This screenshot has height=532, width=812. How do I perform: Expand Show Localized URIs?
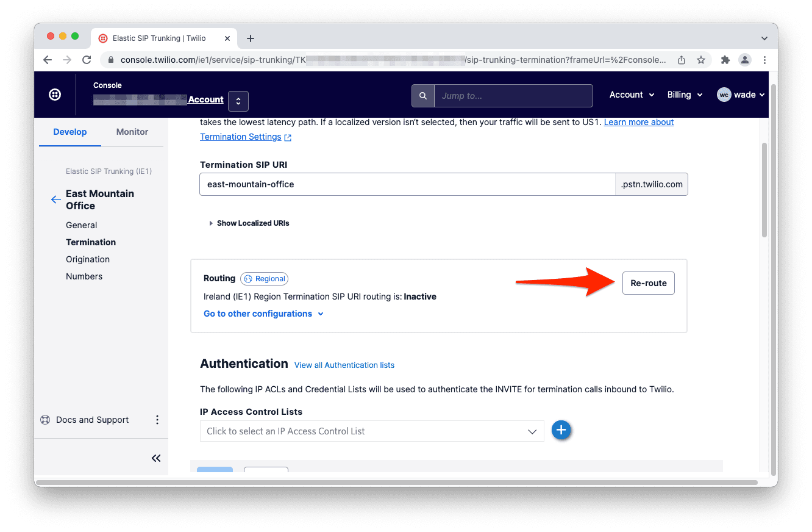tap(249, 223)
